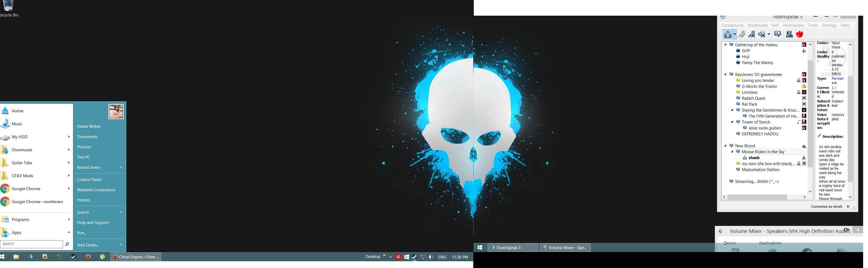This screenshot has width=868, height=268.
Task: Select the Rabbit Quest channel
Action: [x=754, y=99]
